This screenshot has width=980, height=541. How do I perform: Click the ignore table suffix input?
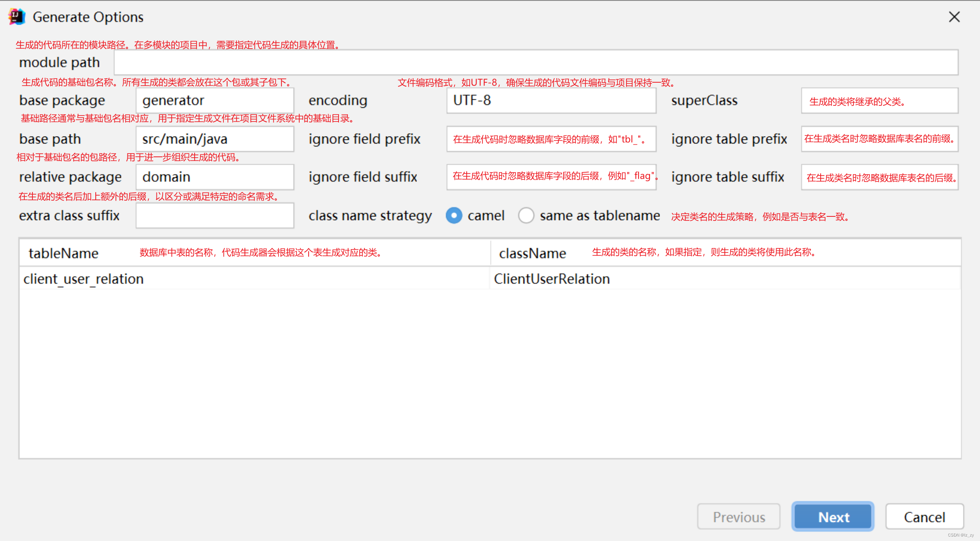click(879, 177)
